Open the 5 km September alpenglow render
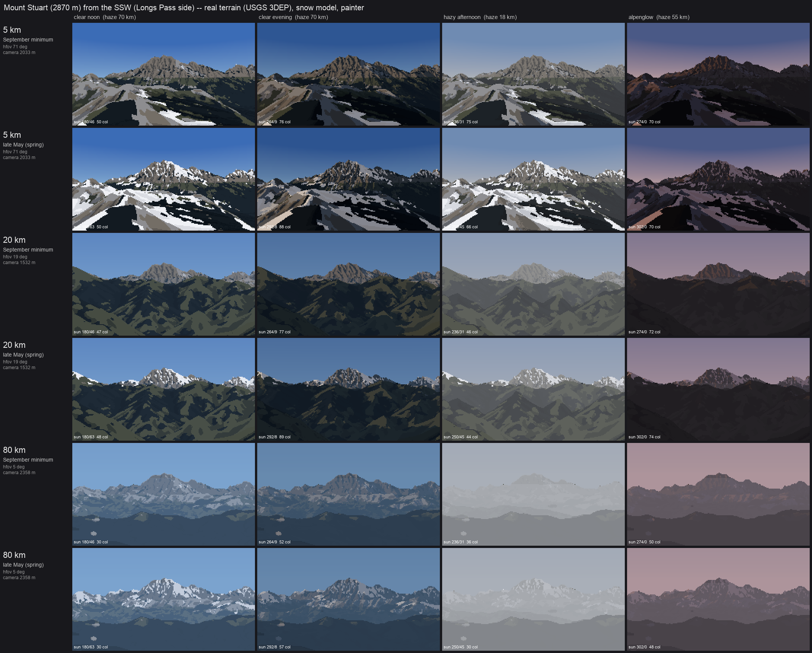 tap(718, 74)
